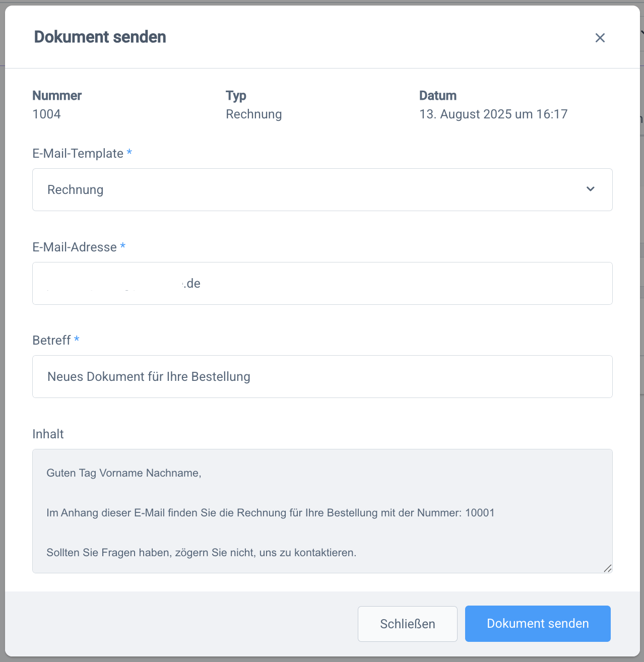Click the date 13. August 2025 um 16:17

pos(493,114)
